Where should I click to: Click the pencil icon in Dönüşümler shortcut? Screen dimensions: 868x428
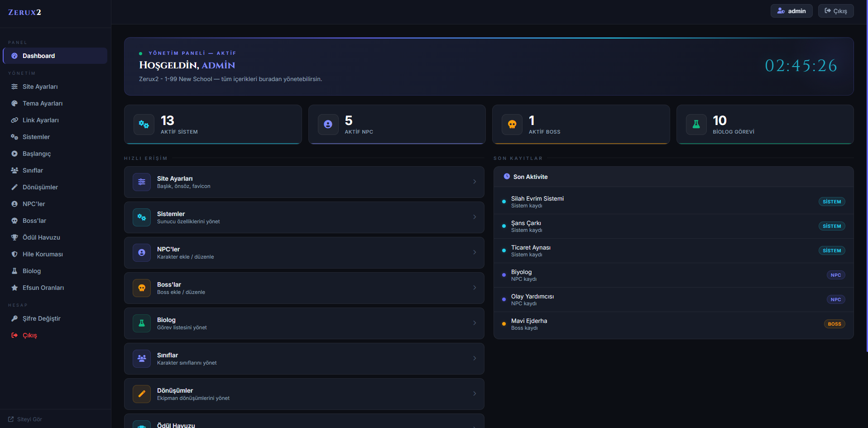[142, 394]
